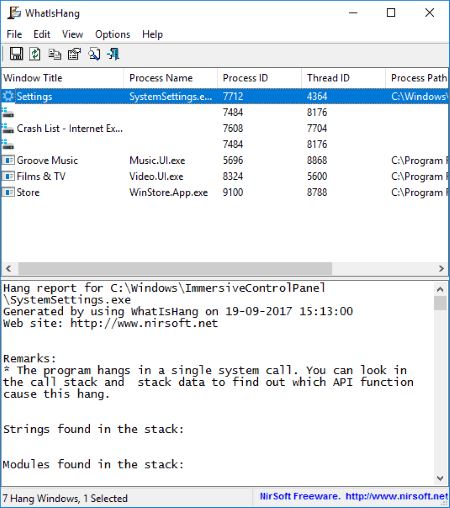Minimize the WhatIsHang window
The image size is (450, 508).
click(353, 13)
